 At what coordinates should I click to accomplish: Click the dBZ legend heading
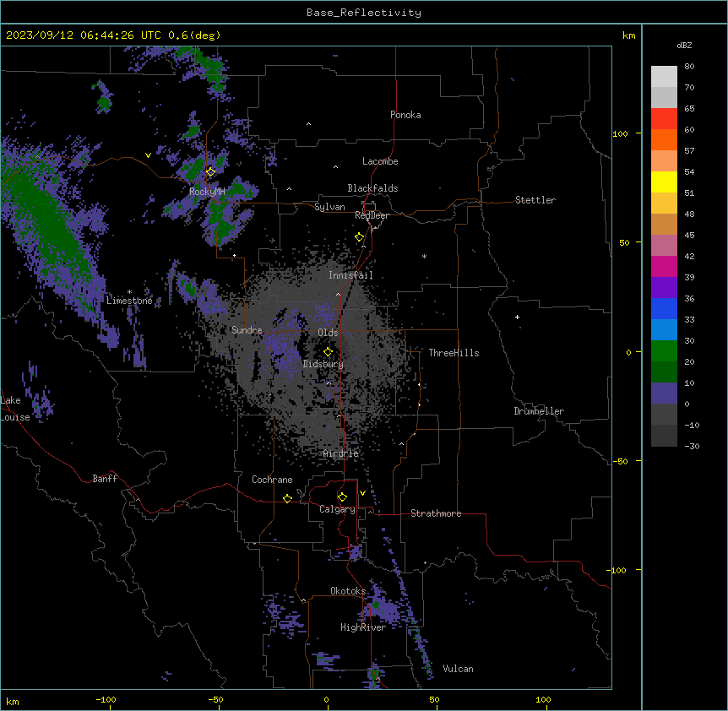pyautogui.click(x=684, y=45)
